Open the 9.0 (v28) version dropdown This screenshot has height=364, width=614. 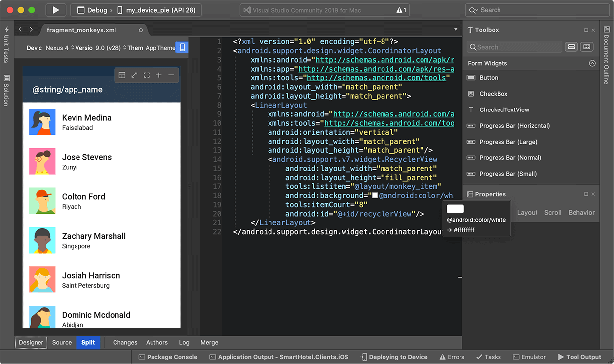[x=108, y=48]
